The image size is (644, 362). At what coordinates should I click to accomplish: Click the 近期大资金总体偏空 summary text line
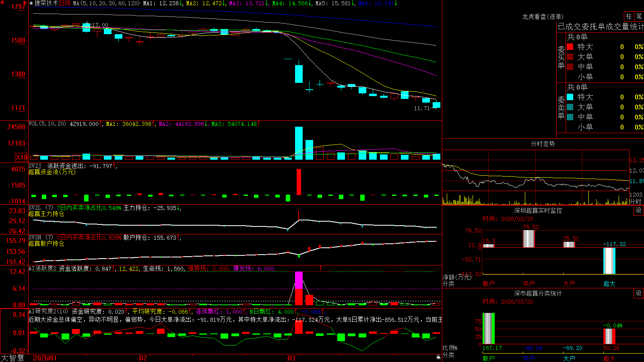(235, 319)
